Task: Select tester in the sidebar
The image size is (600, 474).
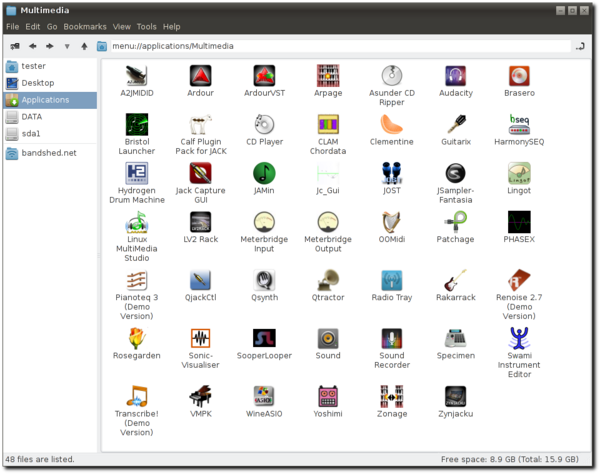Action: (x=50, y=66)
